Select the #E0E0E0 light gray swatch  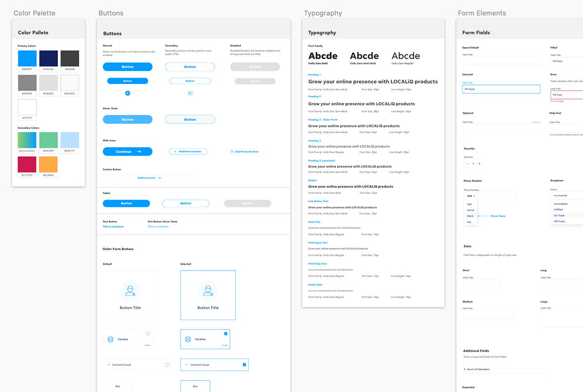[49, 83]
